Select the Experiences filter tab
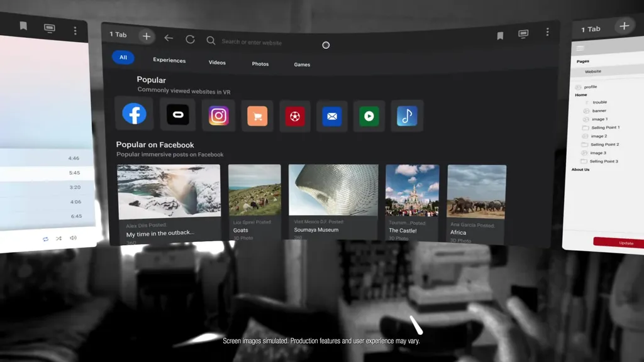Screen dimensions: 644x362 tap(168, 60)
